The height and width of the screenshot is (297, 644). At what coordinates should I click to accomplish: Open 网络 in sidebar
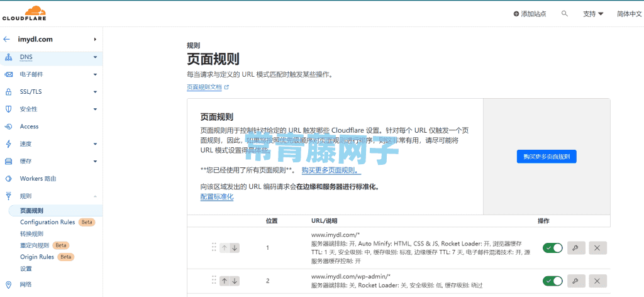point(26,284)
